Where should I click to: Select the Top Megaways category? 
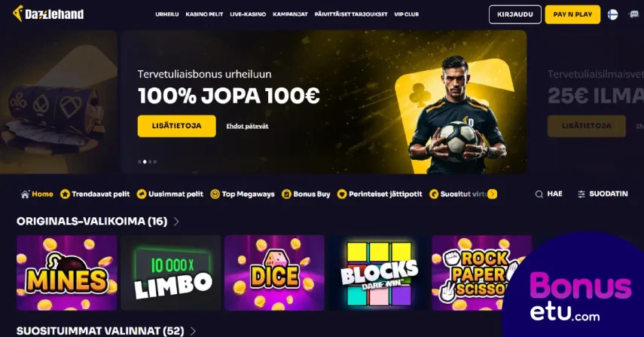pos(243,194)
